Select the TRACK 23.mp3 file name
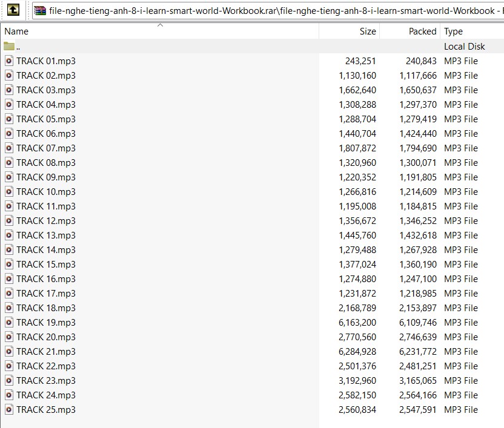Image resolution: width=504 pixels, height=428 pixels. click(46, 380)
